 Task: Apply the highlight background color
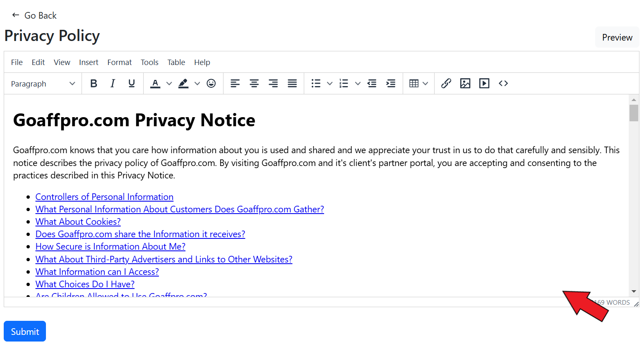pos(183,84)
